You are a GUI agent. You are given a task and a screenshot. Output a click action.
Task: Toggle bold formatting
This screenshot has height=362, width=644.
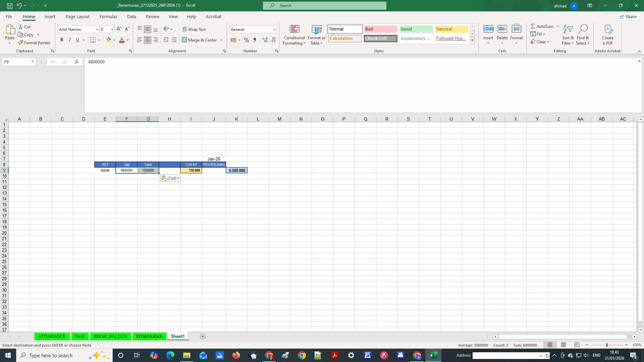62,40
